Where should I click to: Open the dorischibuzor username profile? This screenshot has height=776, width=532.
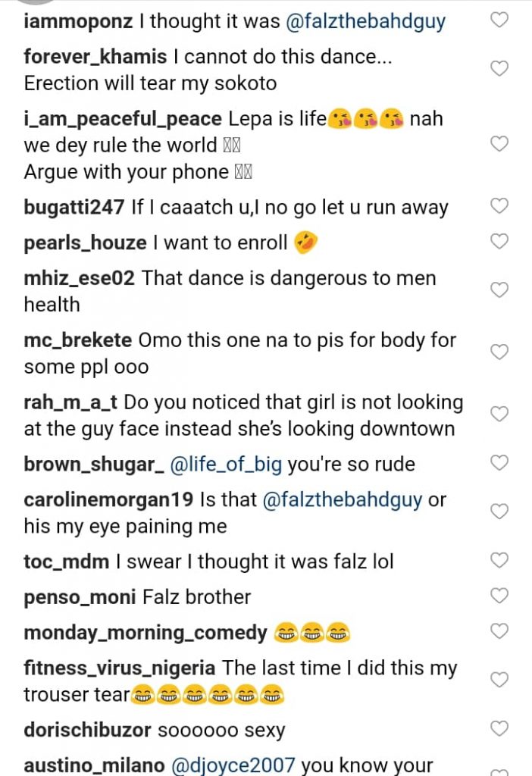[x=88, y=731]
